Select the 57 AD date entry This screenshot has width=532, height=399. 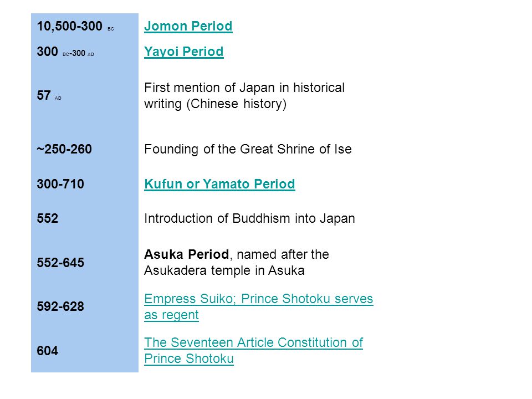[x=49, y=95]
